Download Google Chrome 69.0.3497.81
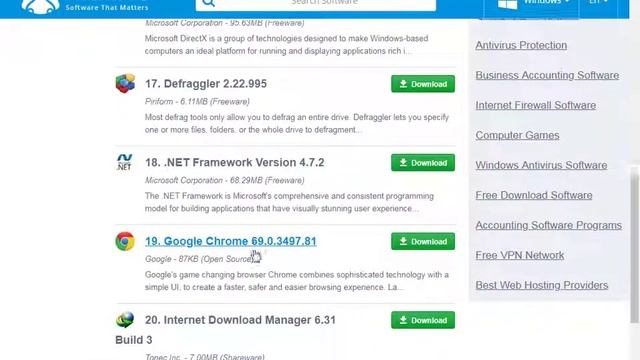This screenshot has height=360, width=640. click(x=423, y=241)
